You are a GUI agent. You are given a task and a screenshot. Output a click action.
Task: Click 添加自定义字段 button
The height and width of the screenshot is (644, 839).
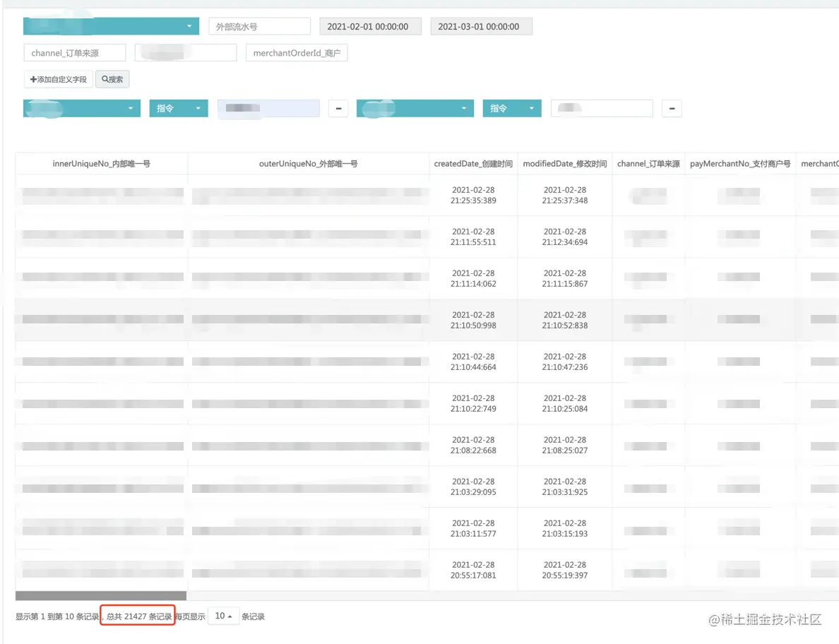click(x=59, y=79)
